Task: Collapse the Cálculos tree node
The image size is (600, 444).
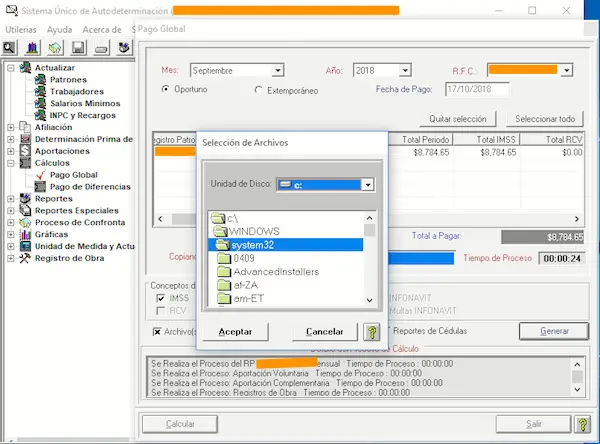Action: tap(11, 163)
